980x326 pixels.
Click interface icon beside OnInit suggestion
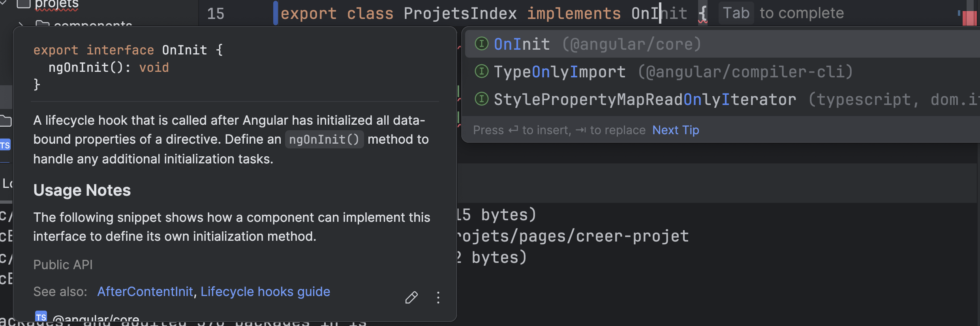(481, 44)
